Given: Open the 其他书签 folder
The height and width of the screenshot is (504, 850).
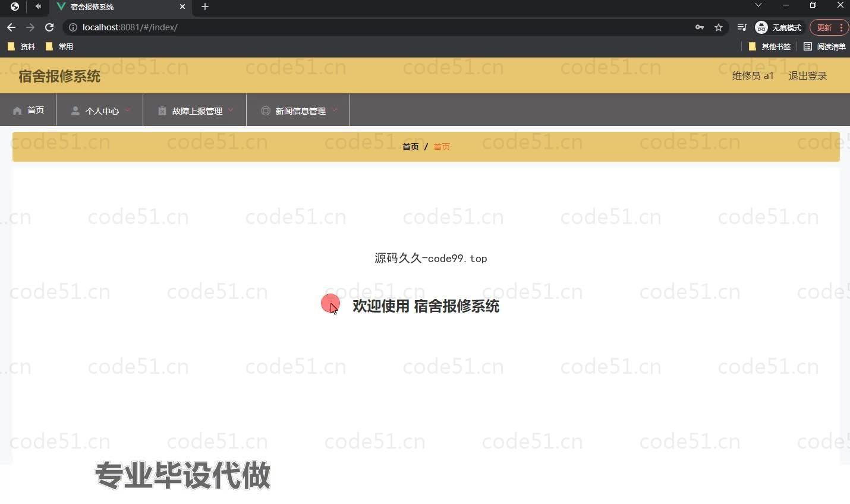Looking at the screenshot, I should point(770,46).
